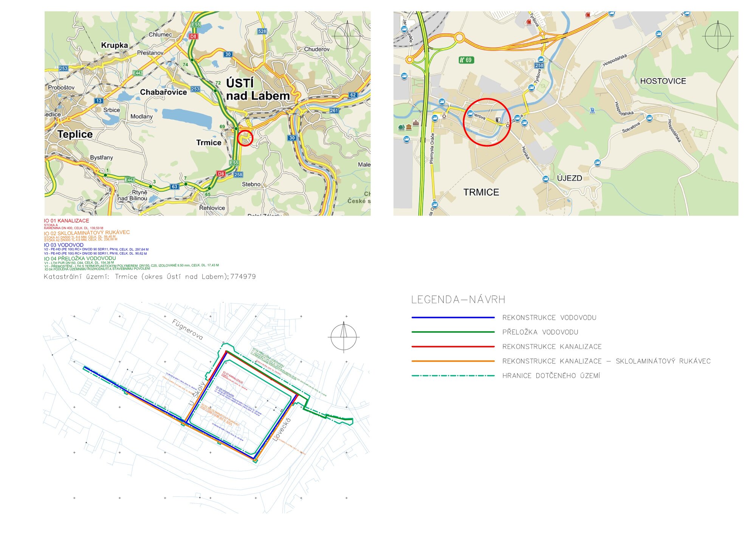The height and width of the screenshot is (535, 756).
Task: Click the blue 261 road shield
Action: (334, 110)
